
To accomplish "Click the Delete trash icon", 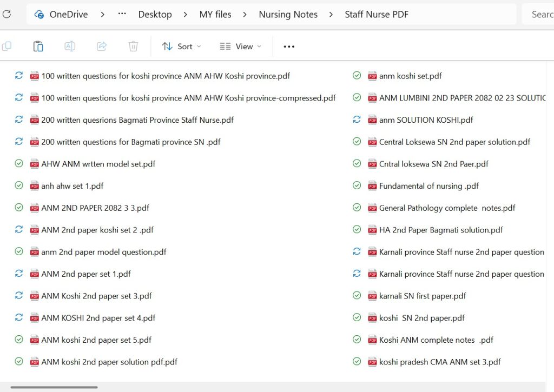I will point(133,46).
